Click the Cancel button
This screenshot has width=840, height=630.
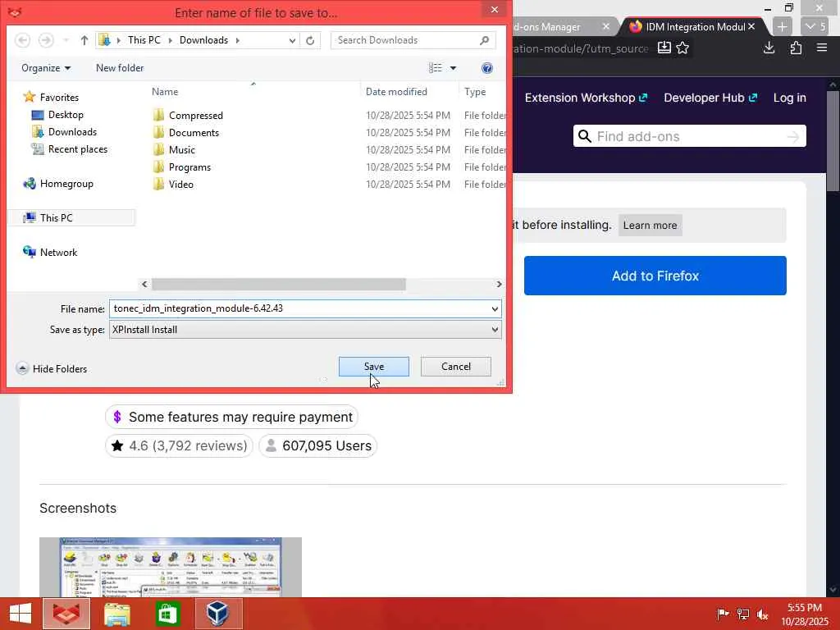point(456,367)
